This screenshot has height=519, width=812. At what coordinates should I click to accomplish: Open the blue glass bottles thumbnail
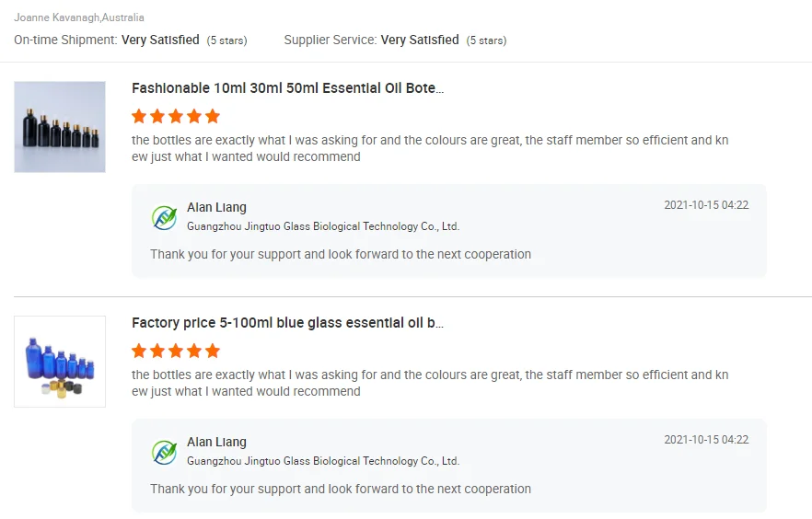60,362
